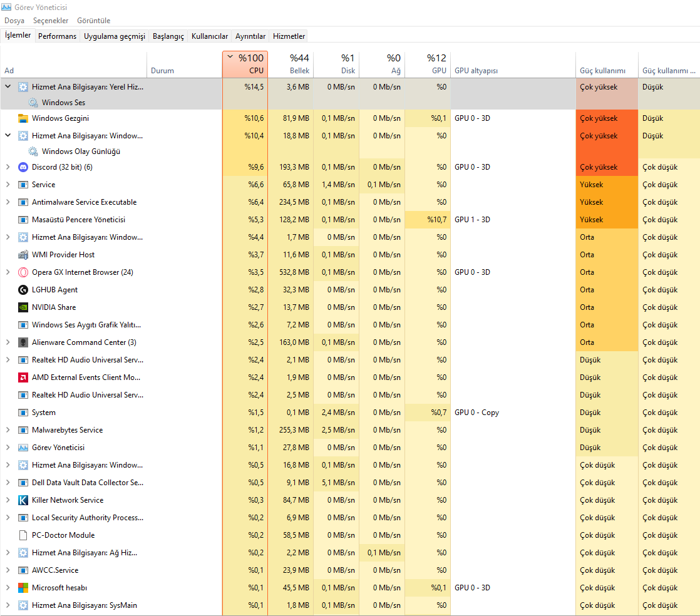Click the AMD External Events icon
Image resolution: width=700 pixels, height=616 pixels.
point(23,377)
